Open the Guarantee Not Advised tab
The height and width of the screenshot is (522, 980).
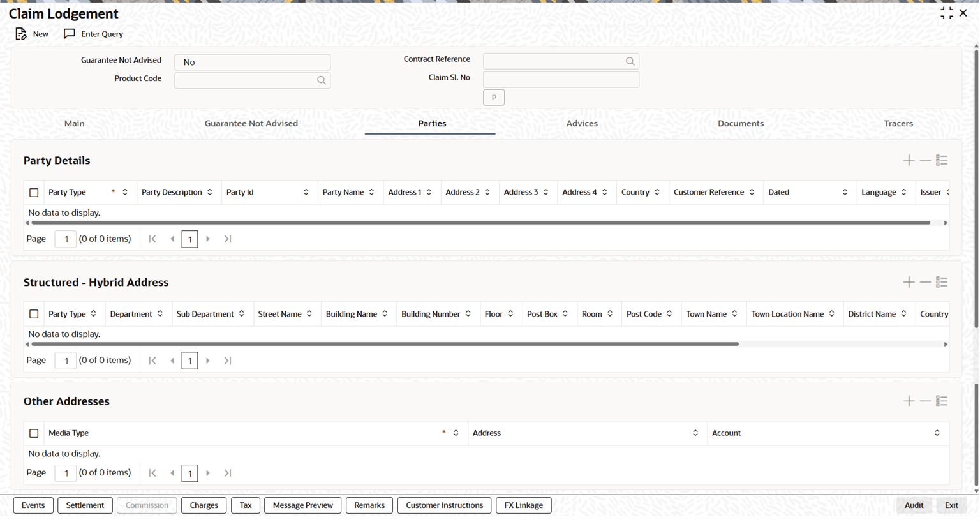251,124
